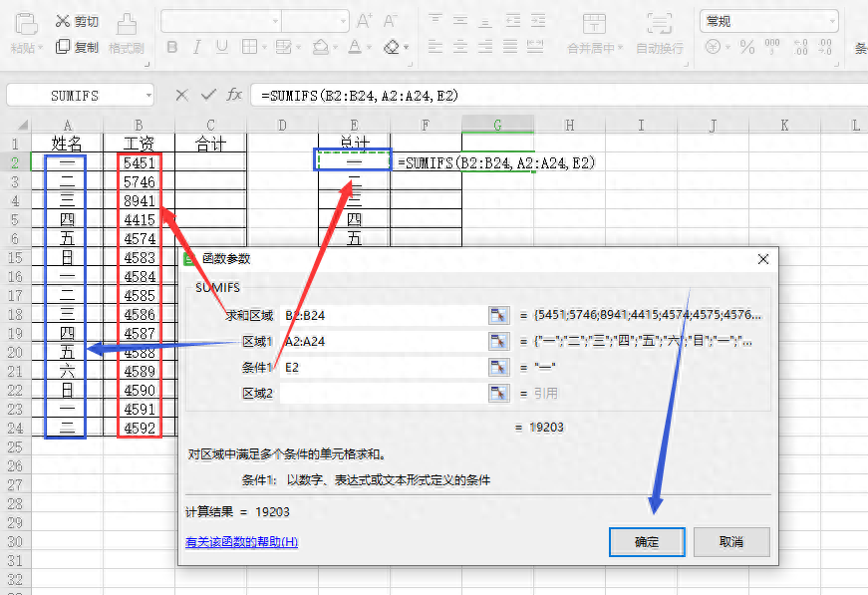The height and width of the screenshot is (595, 868).
Task: Click cell B4 with value 8941
Action: coord(139,200)
